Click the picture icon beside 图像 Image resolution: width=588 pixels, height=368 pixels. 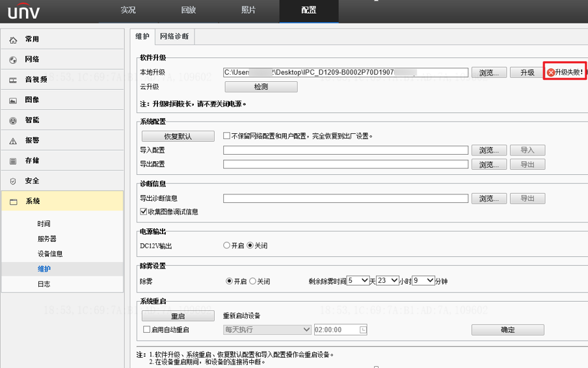13,100
